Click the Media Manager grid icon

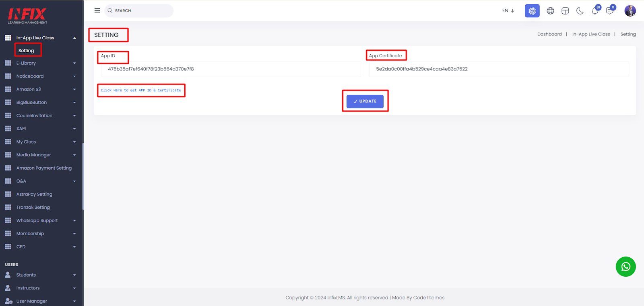pyautogui.click(x=8, y=155)
